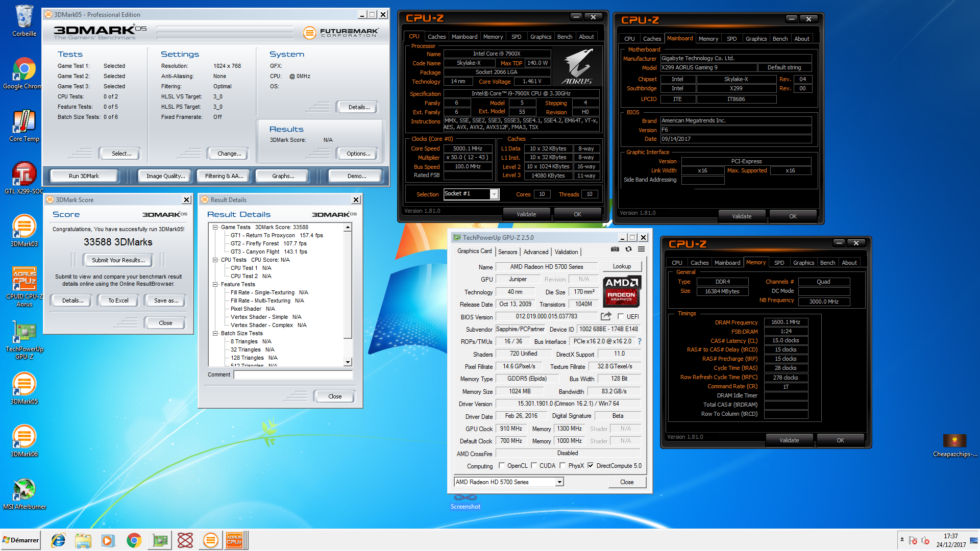This screenshot has height=551, width=980.
Task: Toggle the CUDA checkbox in GPU-Z
Action: click(x=534, y=465)
